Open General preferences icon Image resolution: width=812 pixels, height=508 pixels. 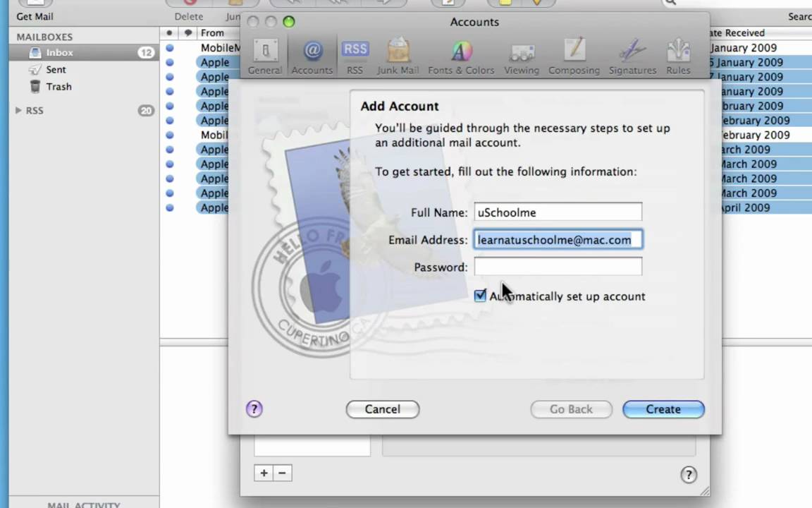pos(264,57)
